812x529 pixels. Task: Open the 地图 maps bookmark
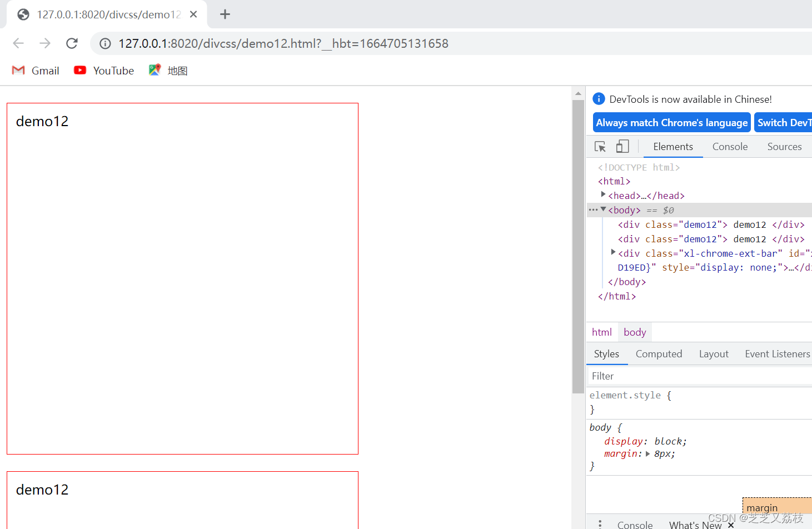coord(168,71)
